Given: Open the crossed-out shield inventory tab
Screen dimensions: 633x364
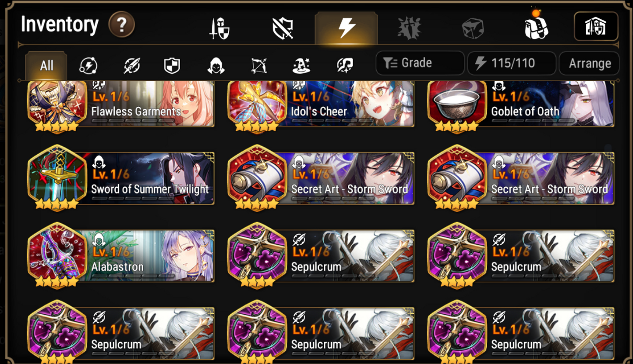Looking at the screenshot, I should pos(283,28).
